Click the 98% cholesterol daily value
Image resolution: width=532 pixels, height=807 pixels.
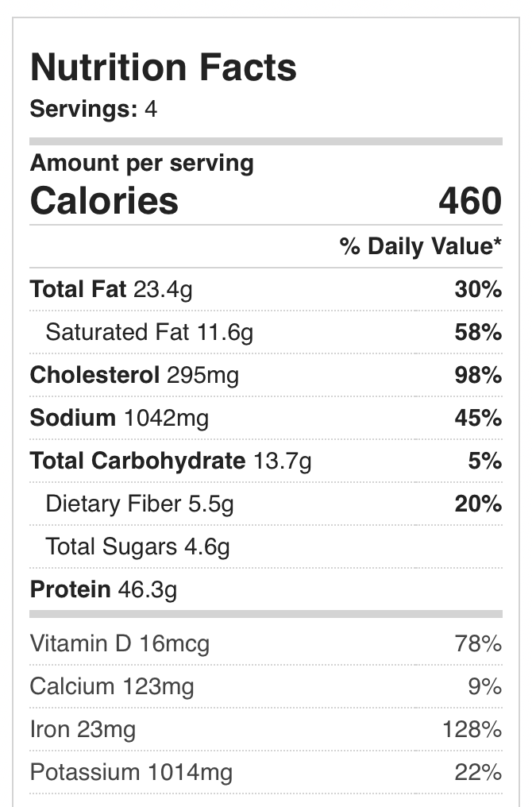478,375
